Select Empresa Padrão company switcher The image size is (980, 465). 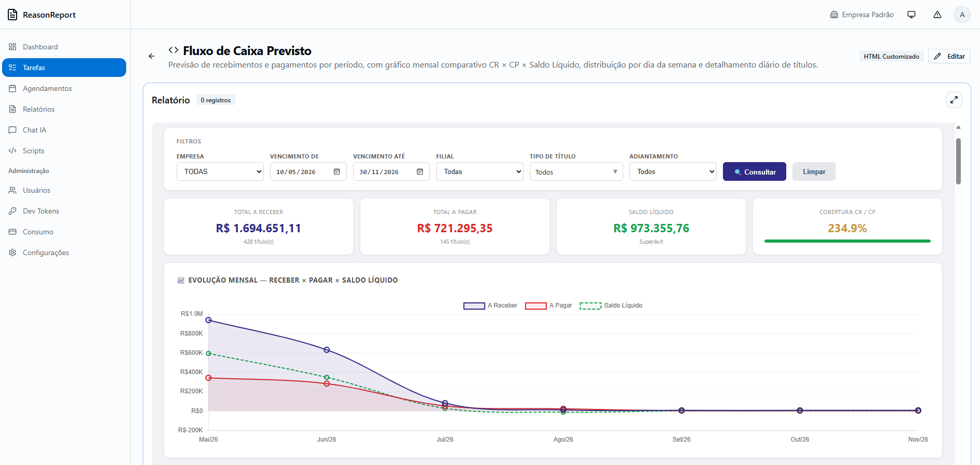(x=862, y=15)
